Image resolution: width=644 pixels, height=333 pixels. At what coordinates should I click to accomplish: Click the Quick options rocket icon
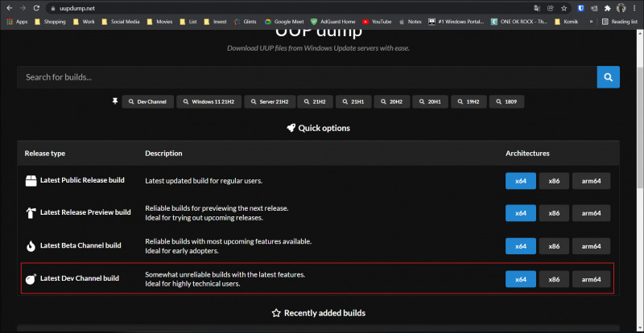(x=291, y=128)
